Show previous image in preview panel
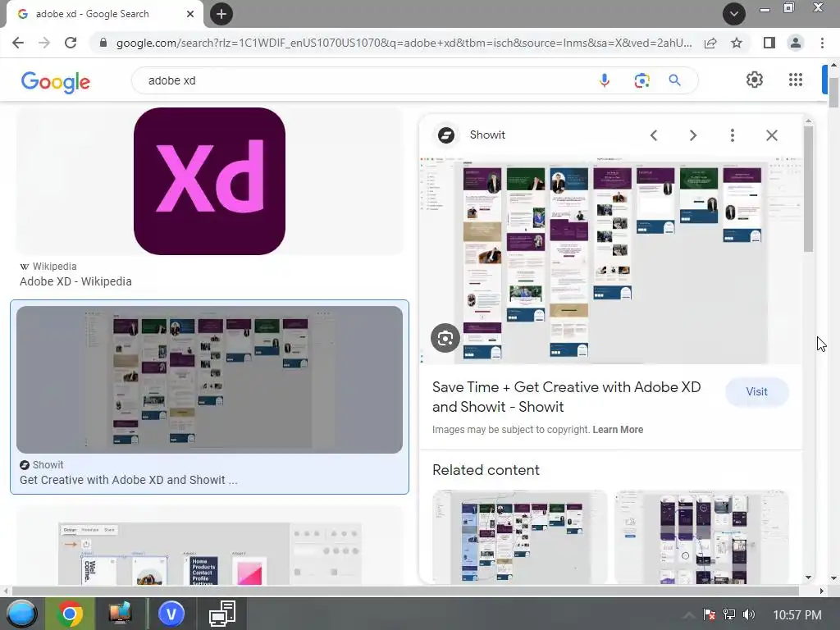 (x=654, y=135)
